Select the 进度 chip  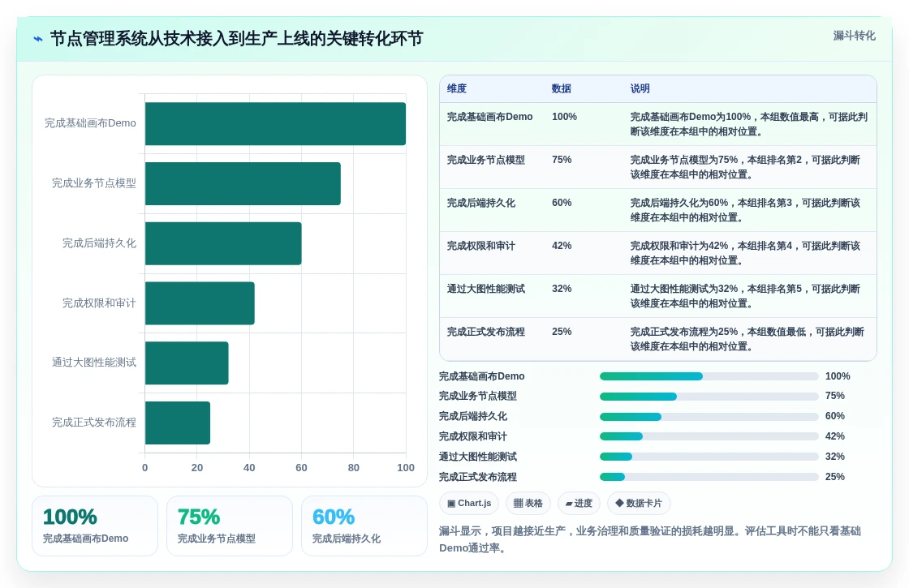[579, 504]
